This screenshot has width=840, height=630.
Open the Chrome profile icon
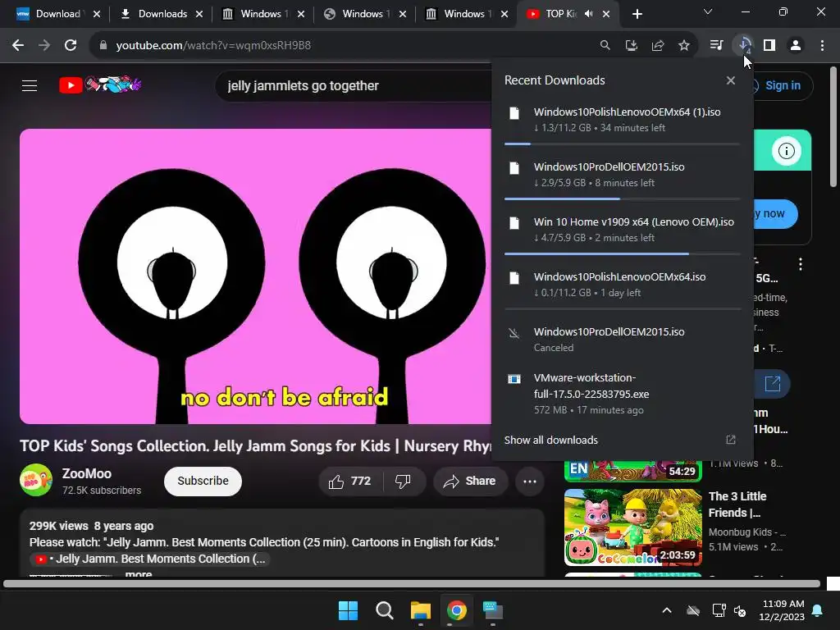pyautogui.click(x=796, y=46)
